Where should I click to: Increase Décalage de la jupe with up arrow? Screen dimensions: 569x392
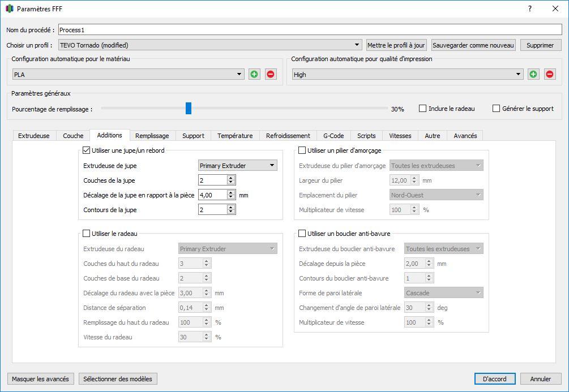[231, 192]
